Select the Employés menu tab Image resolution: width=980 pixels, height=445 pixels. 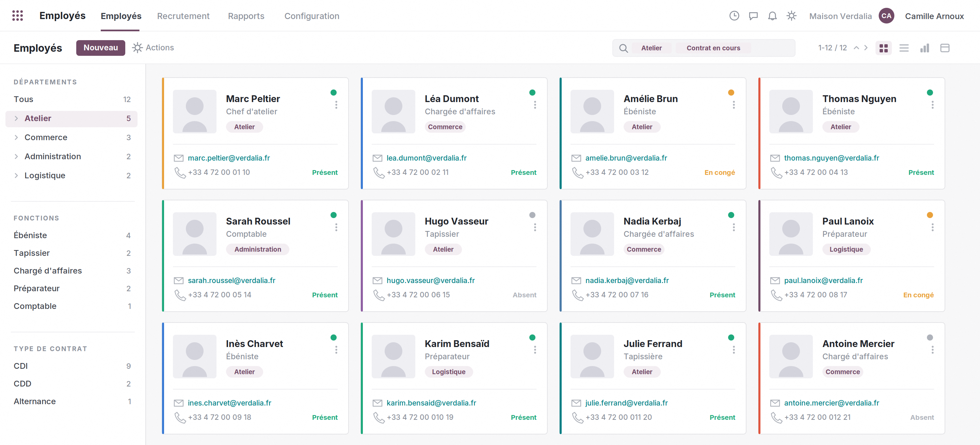pos(121,16)
